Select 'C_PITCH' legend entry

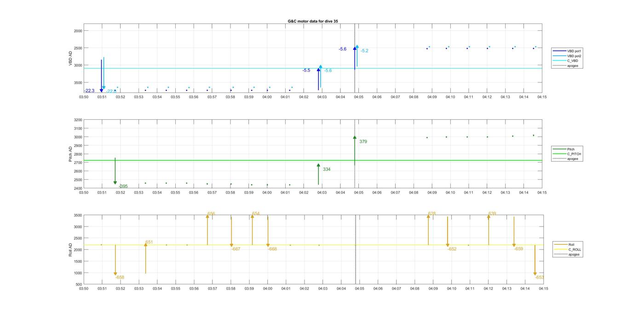click(x=568, y=154)
